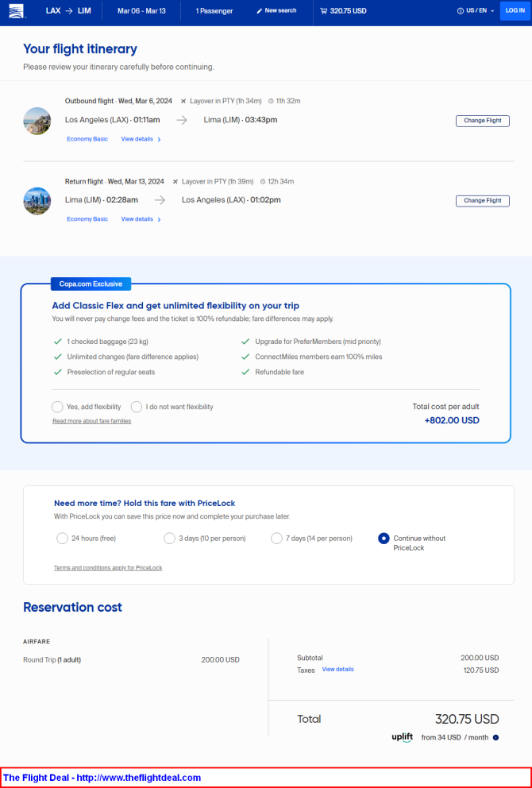Click 1 Passenger in the top bar
The height and width of the screenshot is (788, 532).
tap(214, 11)
